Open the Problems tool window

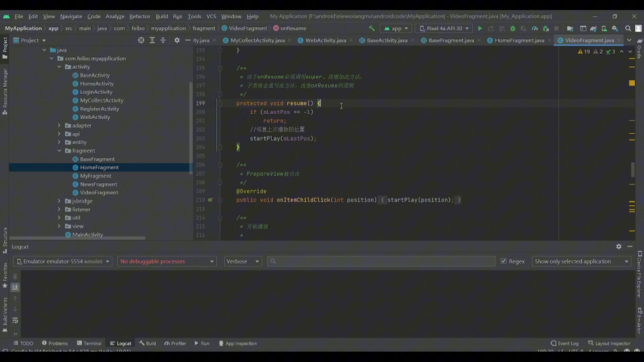tap(55, 343)
